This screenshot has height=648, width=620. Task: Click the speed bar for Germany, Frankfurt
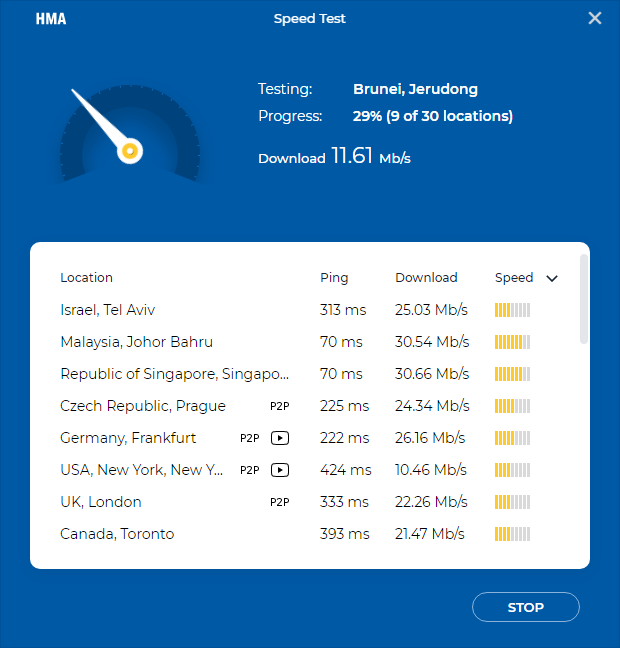click(513, 438)
